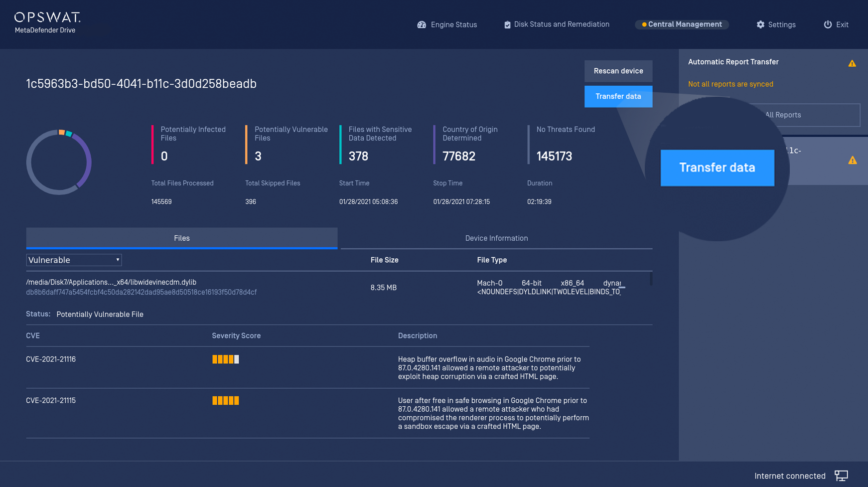Click the Exit power icon
Viewport: 868px width, 487px height.
[x=828, y=24]
